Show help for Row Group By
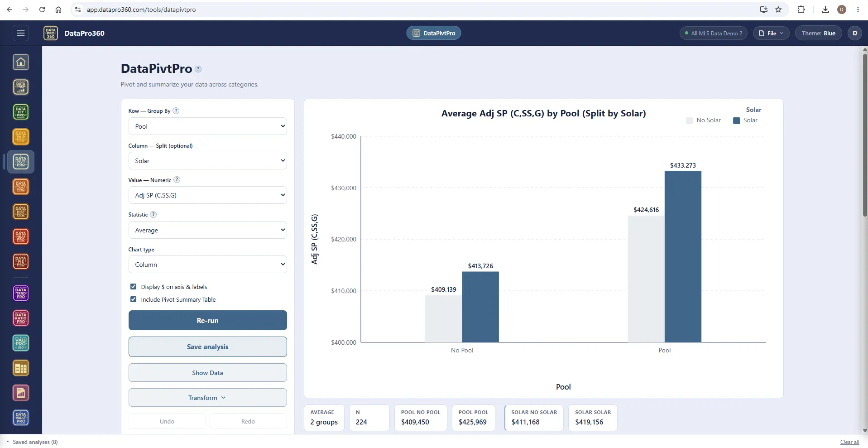This screenshot has height=448, width=868. point(176,111)
